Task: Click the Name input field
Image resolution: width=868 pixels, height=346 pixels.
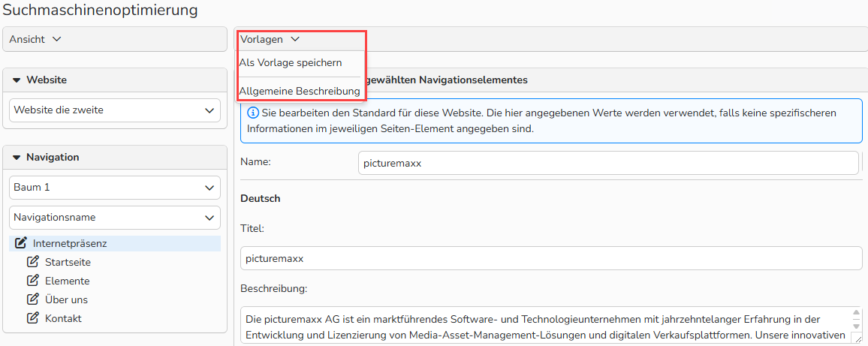Action: (x=607, y=164)
